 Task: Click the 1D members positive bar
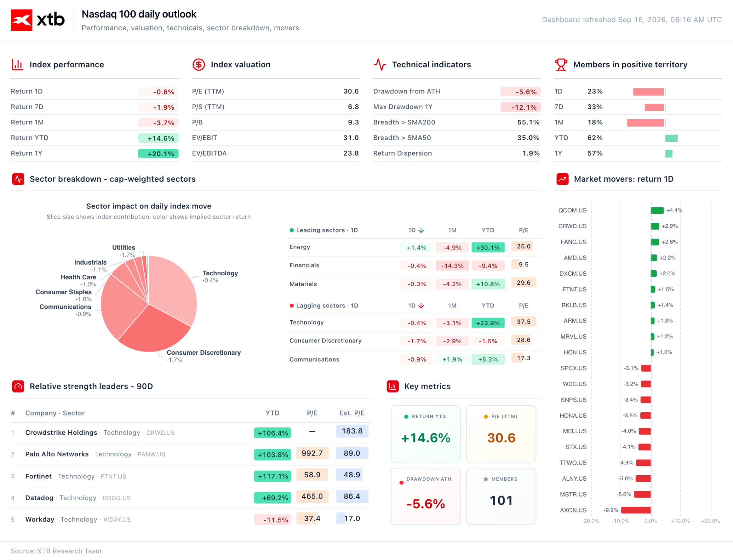(649, 92)
